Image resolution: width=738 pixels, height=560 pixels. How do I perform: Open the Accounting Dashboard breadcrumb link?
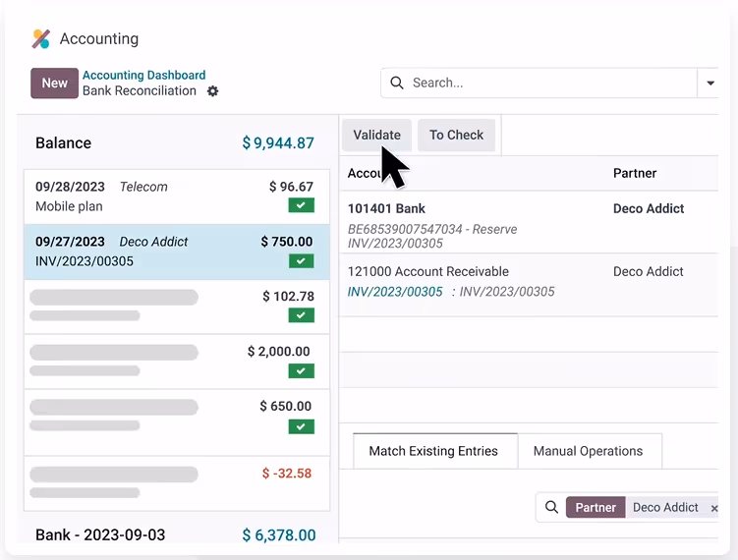(144, 75)
